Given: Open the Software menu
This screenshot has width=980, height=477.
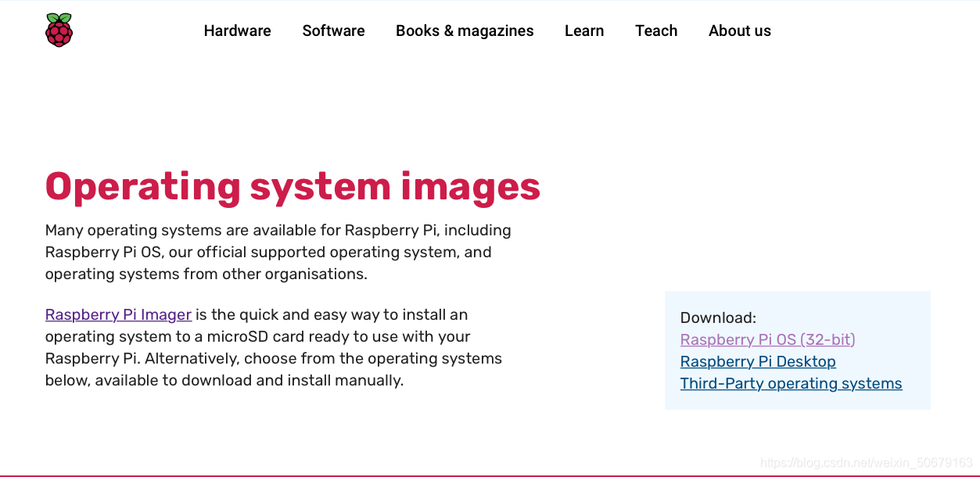Looking at the screenshot, I should coord(333,30).
